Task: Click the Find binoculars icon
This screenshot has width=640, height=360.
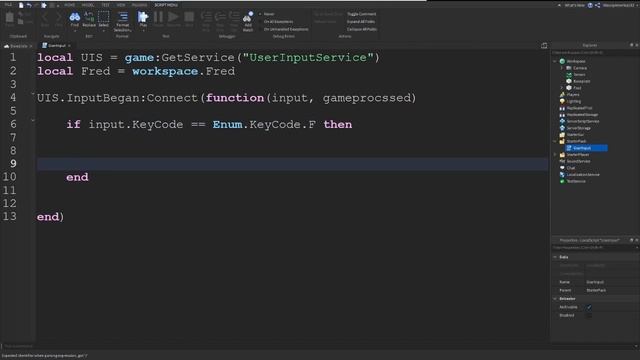Action: 75,17
